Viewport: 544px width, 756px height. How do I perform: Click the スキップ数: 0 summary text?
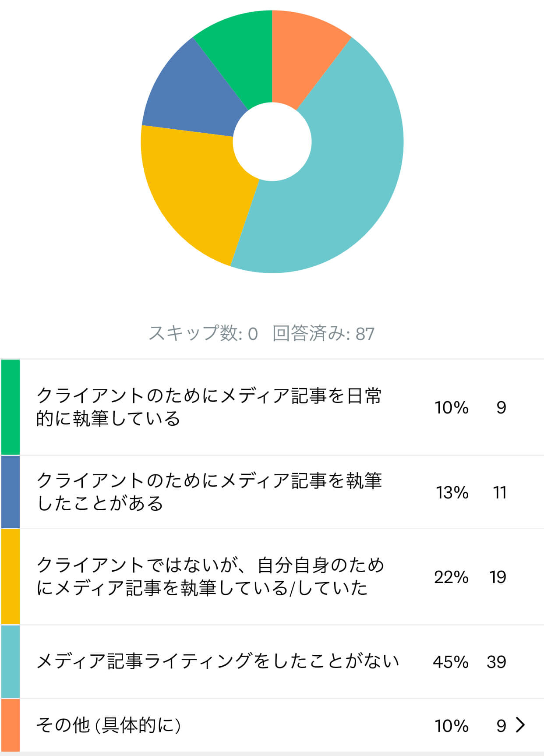point(203,333)
